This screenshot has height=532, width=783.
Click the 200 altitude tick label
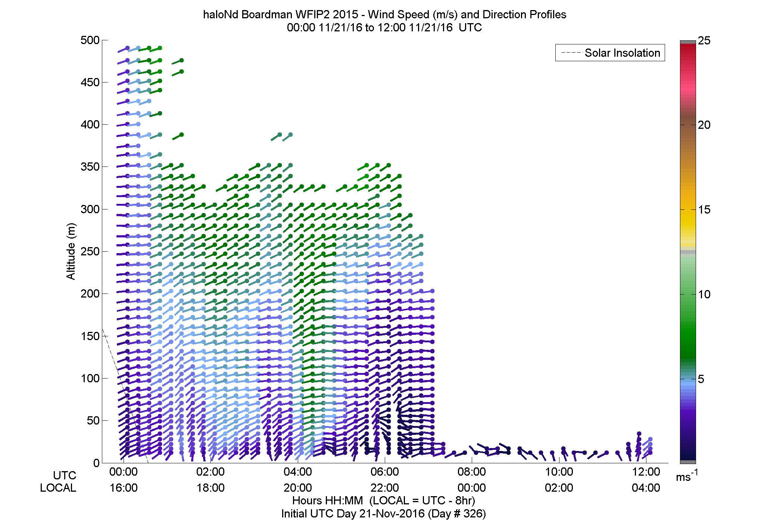90,294
